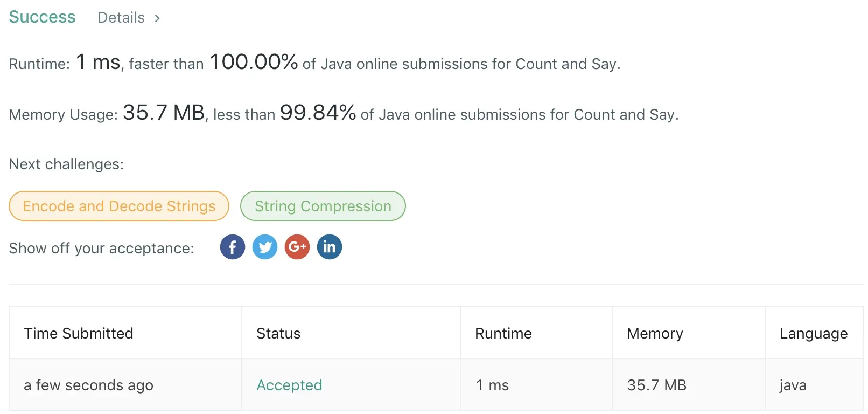Open the Details link
This screenshot has width=868, height=414.
tap(121, 18)
